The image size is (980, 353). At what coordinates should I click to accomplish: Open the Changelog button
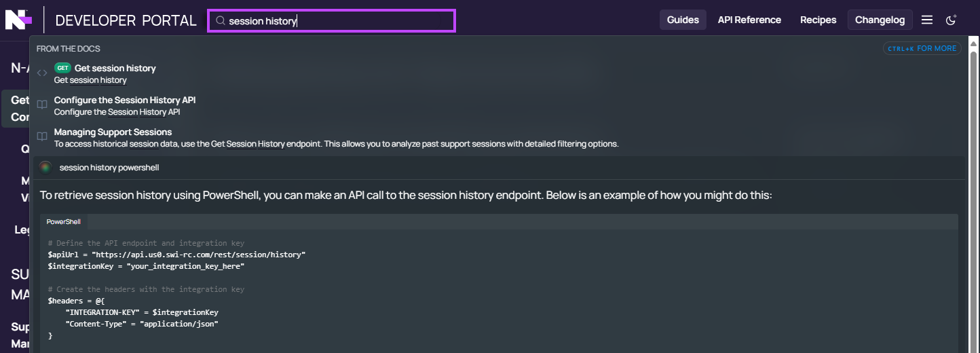[880, 20]
